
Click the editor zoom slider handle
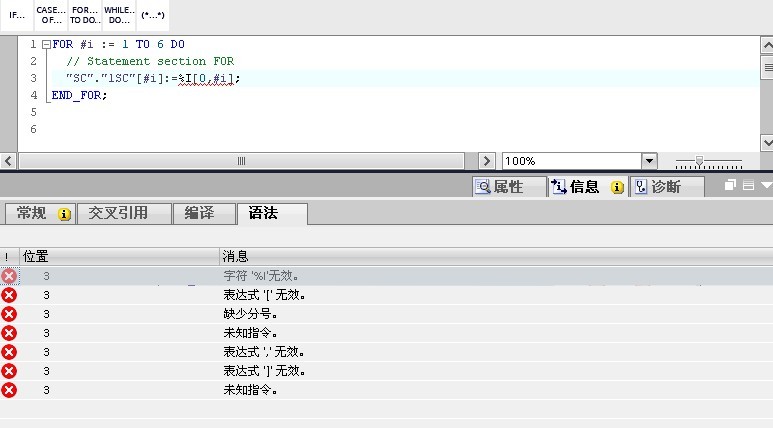[x=699, y=161]
